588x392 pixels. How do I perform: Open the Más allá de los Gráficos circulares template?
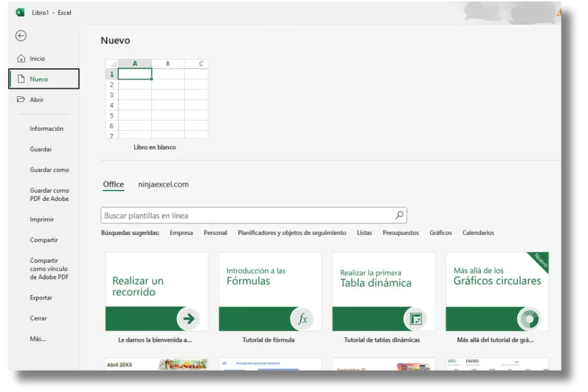click(x=497, y=292)
